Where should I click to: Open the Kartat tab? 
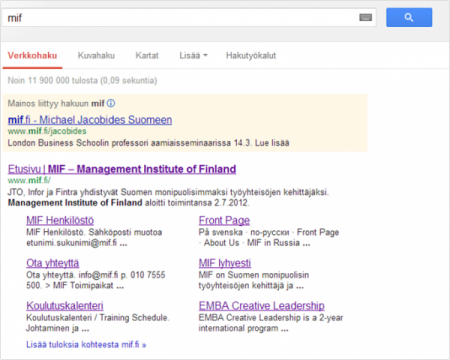(x=147, y=55)
